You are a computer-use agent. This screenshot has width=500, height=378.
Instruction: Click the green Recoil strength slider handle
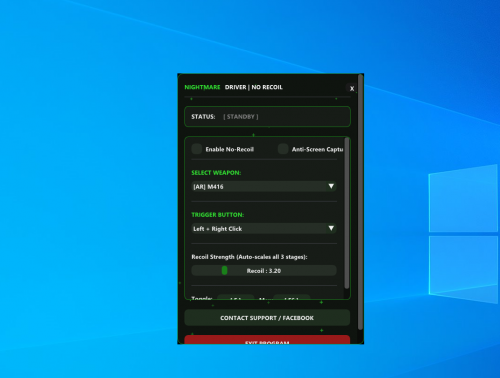(x=224, y=270)
